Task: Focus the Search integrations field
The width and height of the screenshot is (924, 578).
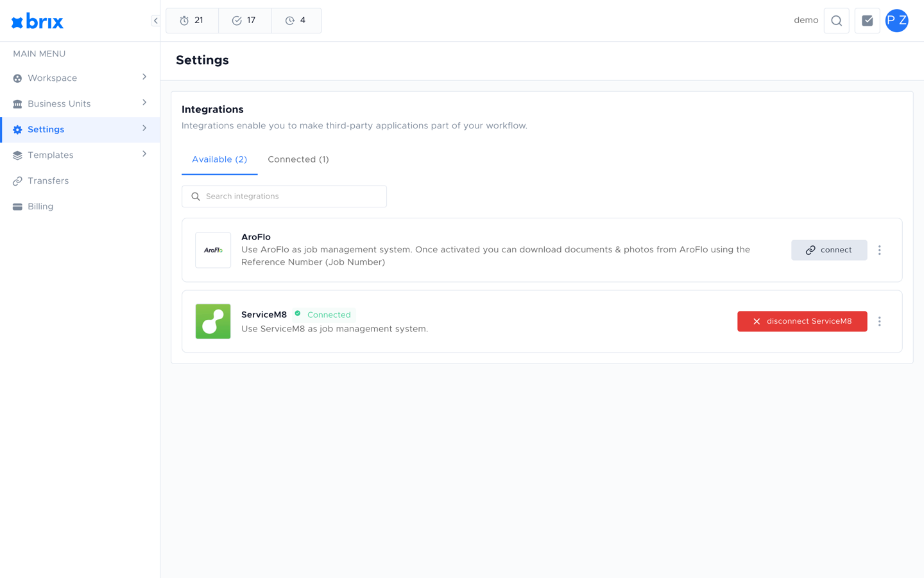Action: (x=284, y=197)
